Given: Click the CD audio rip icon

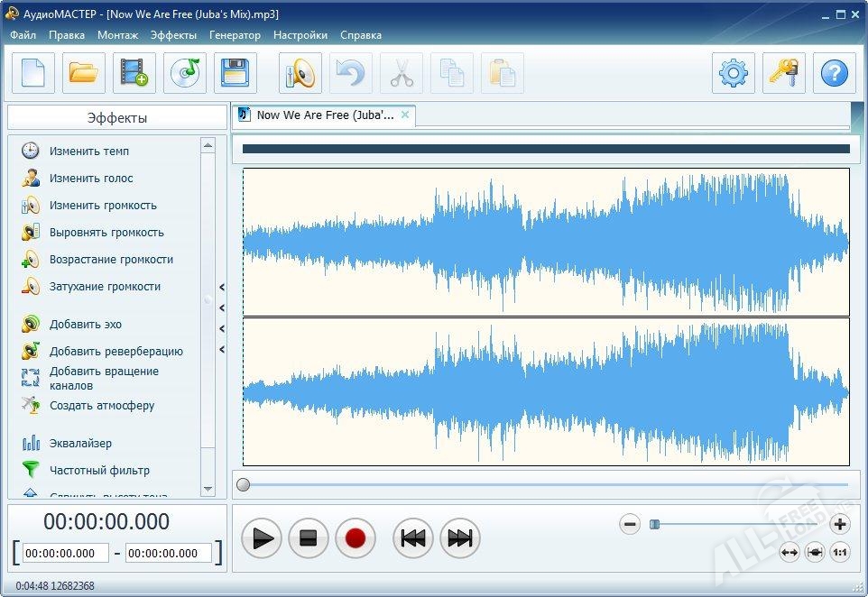Looking at the screenshot, I should tap(185, 73).
